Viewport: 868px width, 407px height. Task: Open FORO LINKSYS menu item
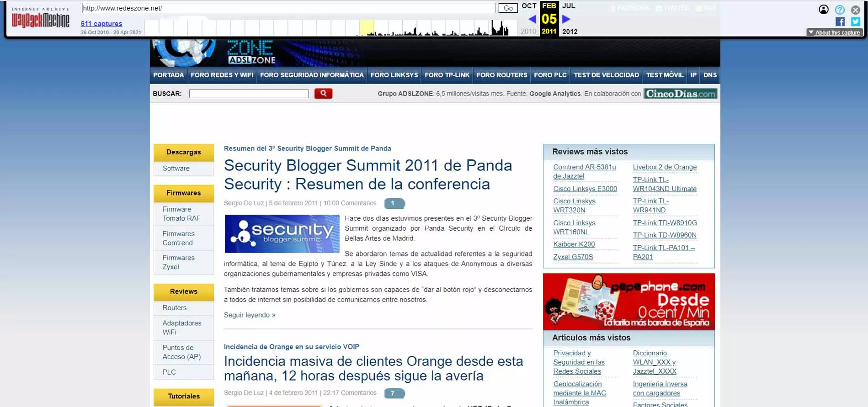394,75
